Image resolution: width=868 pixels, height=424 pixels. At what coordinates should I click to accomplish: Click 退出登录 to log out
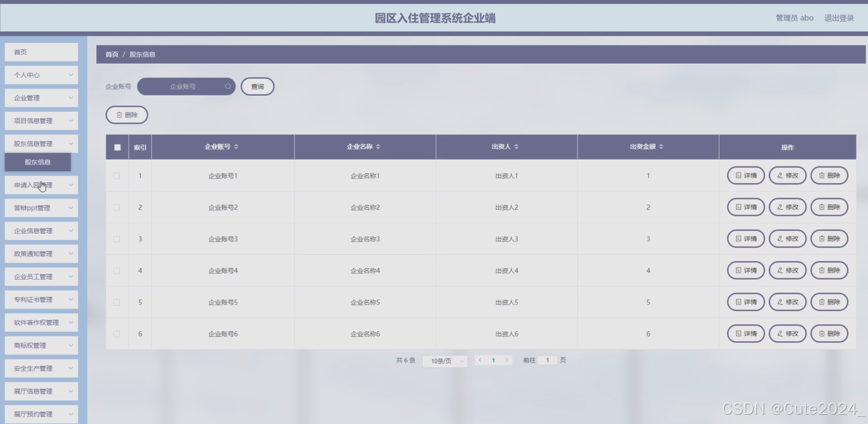click(838, 18)
